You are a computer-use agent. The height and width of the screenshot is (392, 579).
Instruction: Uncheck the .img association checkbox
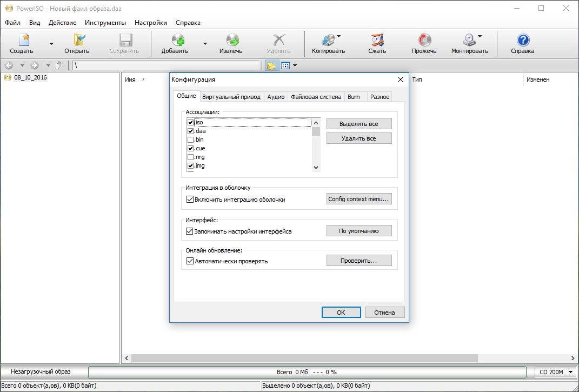190,166
